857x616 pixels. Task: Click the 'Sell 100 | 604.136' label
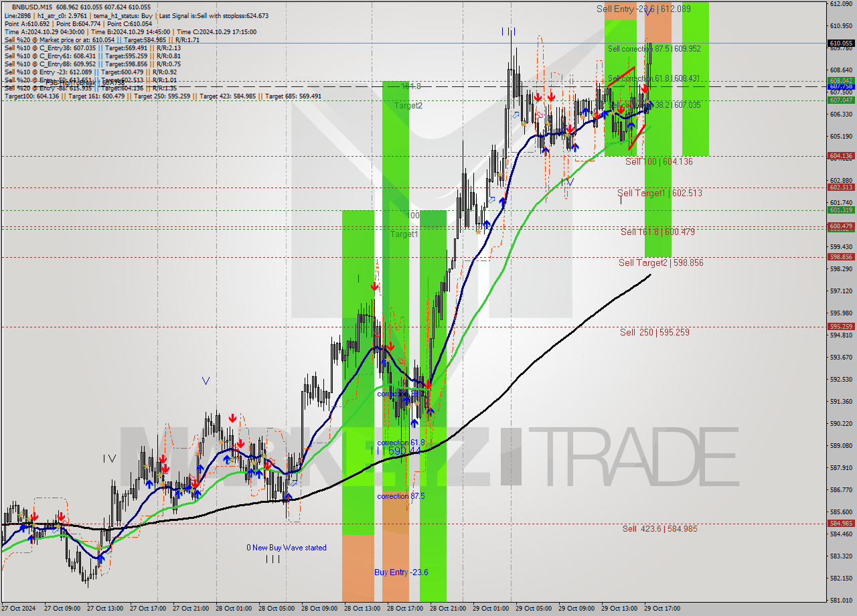tap(659, 161)
